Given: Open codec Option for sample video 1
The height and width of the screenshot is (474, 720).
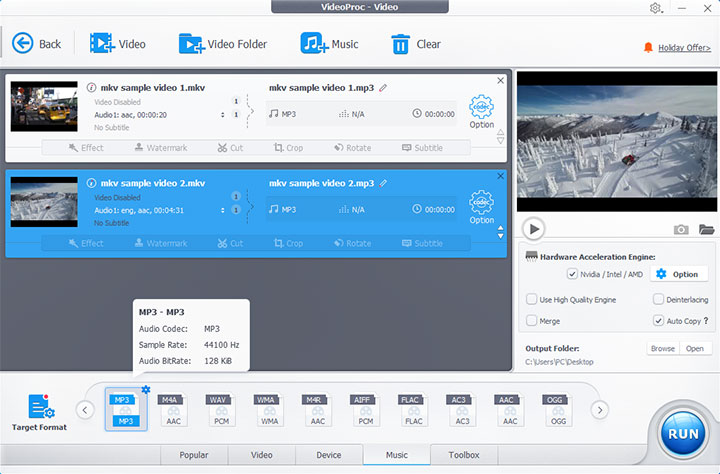Looking at the screenshot, I should pyautogui.click(x=482, y=112).
